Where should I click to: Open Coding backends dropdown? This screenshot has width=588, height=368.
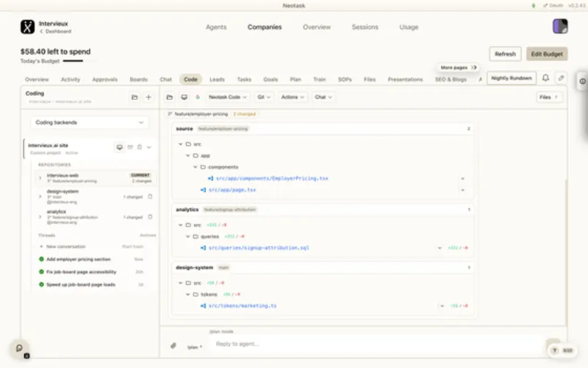click(x=89, y=122)
